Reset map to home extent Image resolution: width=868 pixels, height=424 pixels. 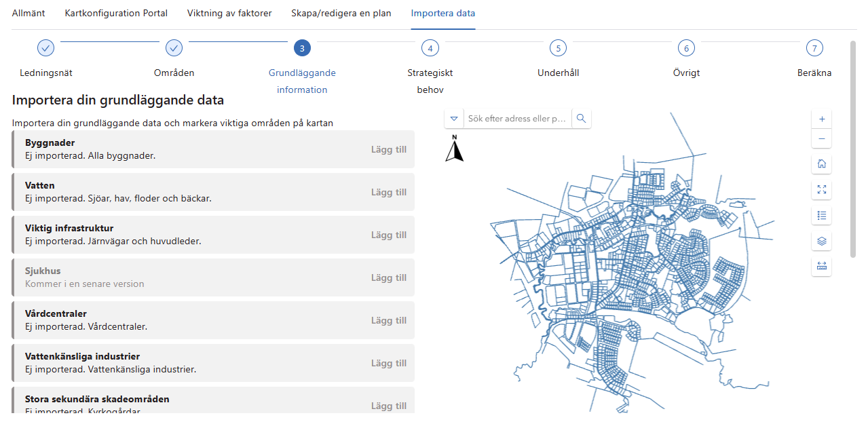[x=822, y=164]
